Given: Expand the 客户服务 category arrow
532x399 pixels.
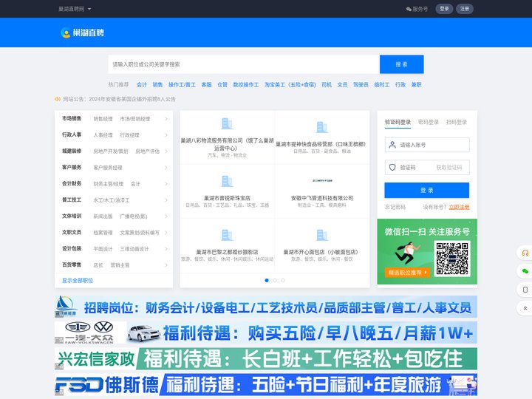Looking at the screenshot, I should [x=166, y=168].
